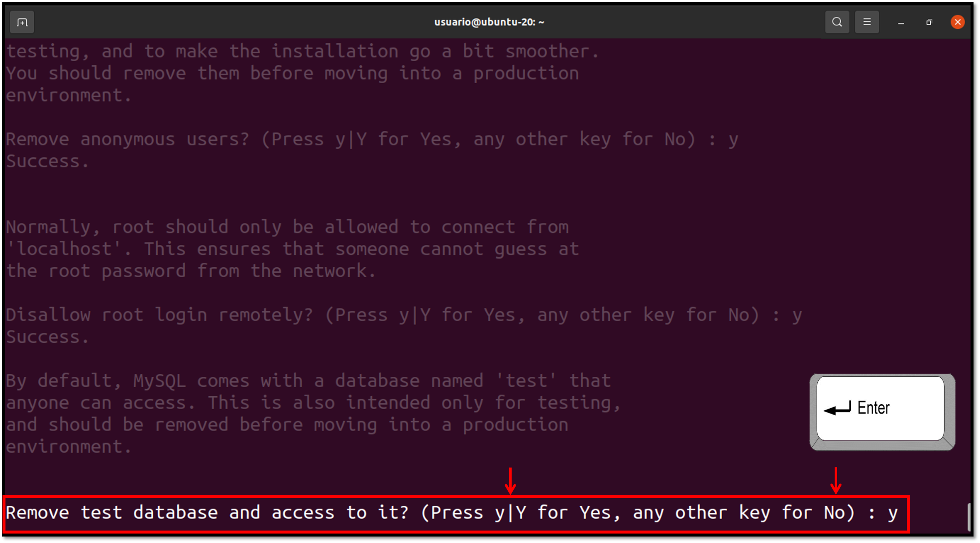Open the hamburger menu
Image resolution: width=980 pixels, height=543 pixels.
(x=867, y=22)
